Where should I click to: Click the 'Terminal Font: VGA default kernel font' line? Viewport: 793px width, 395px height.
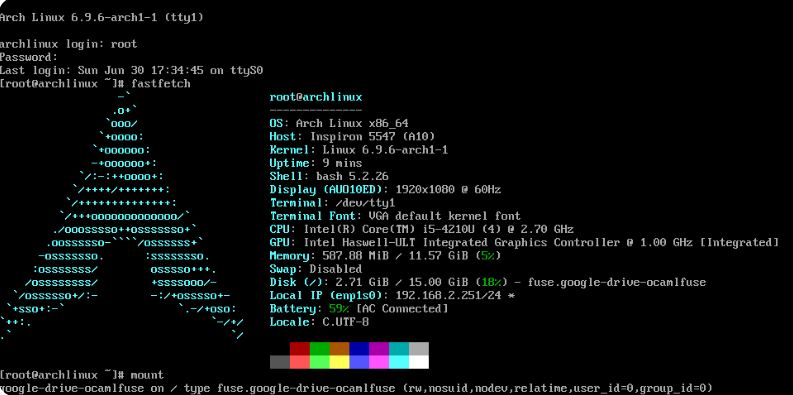click(x=395, y=216)
